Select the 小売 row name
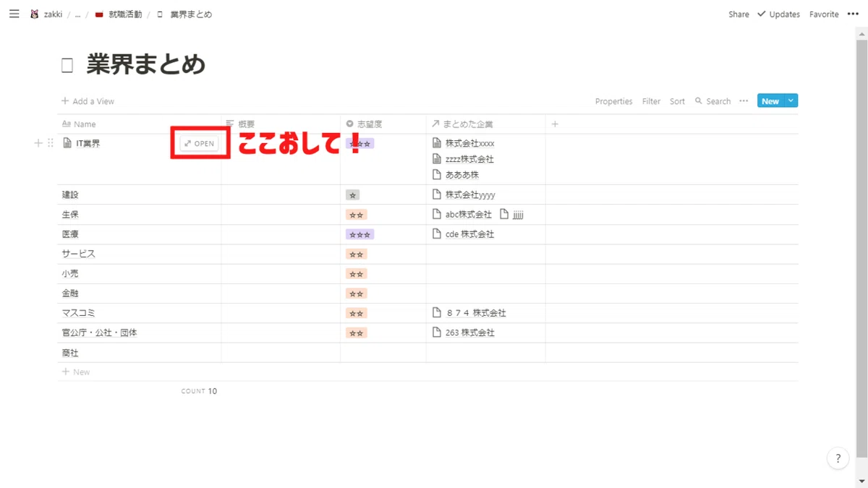 70,274
